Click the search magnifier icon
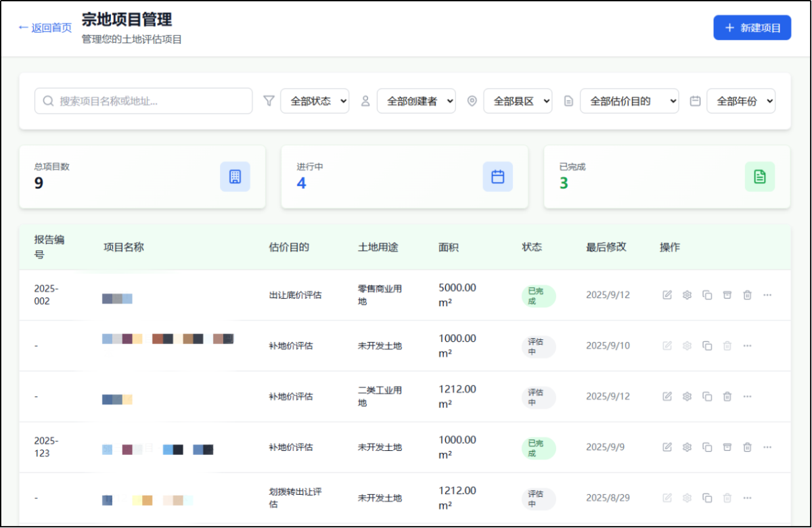812x528 pixels. coord(47,100)
